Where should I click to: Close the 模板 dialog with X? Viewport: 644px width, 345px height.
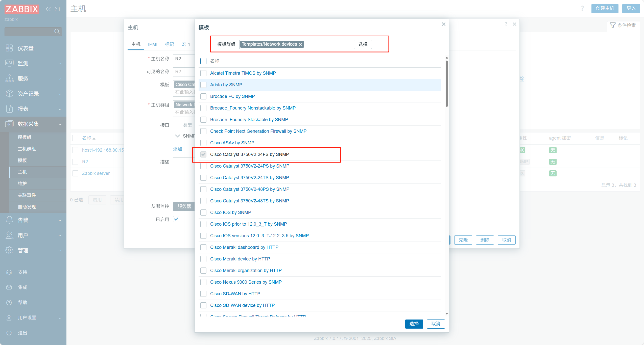[444, 24]
